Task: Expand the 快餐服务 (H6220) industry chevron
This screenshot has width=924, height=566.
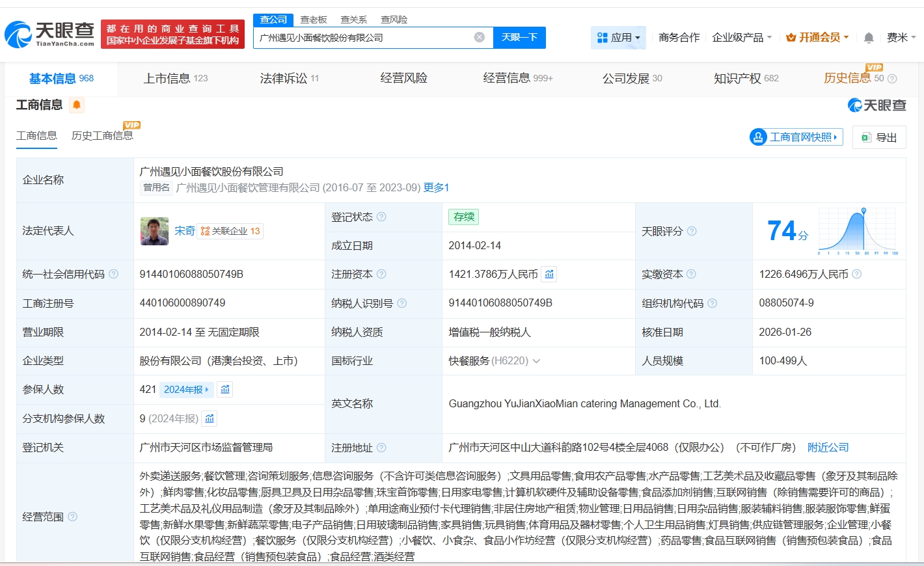Action: tap(536, 361)
